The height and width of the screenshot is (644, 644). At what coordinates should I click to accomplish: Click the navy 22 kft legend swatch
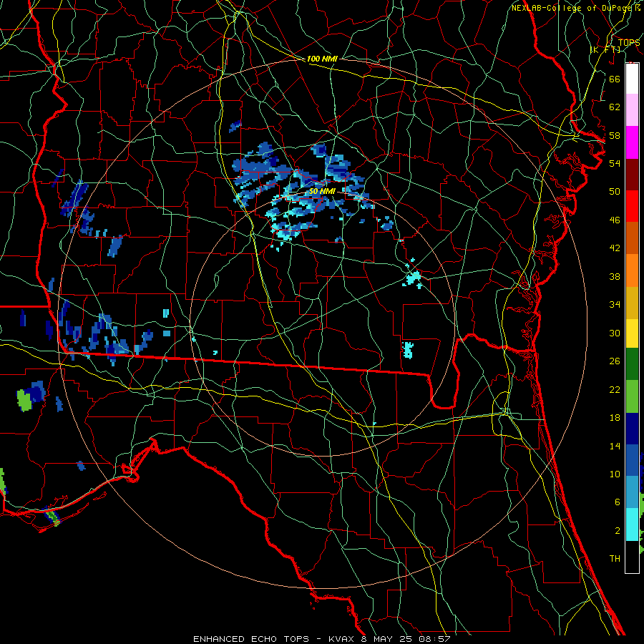click(632, 429)
